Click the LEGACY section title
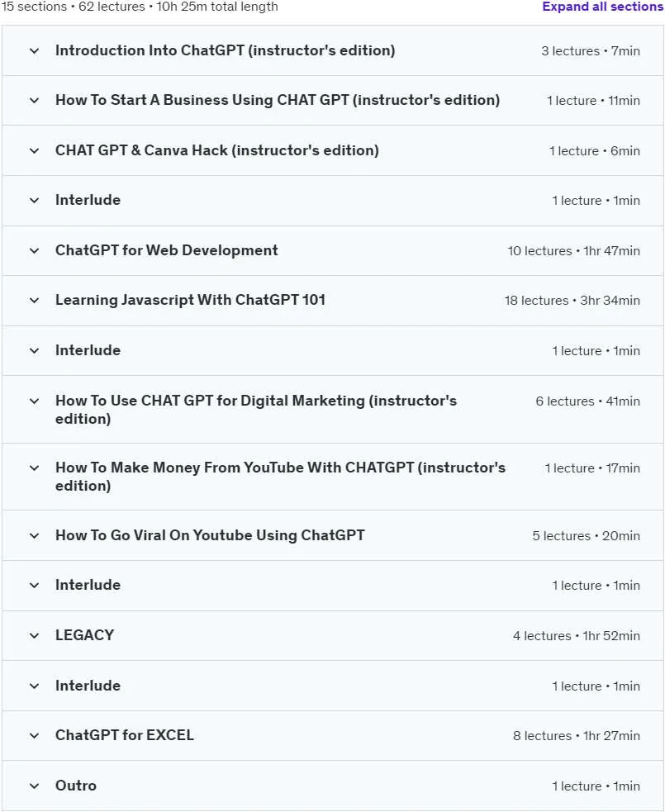The height and width of the screenshot is (812, 665). point(84,635)
